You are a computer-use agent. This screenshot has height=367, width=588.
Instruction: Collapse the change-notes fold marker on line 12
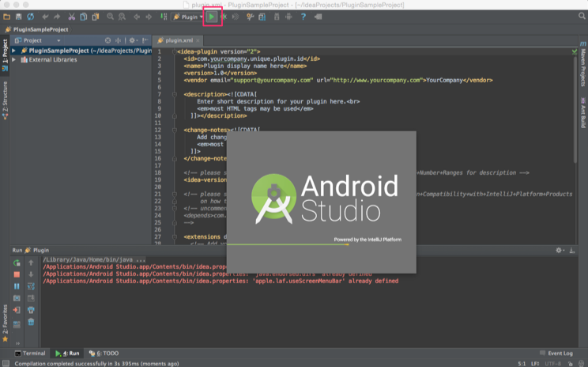[174, 131]
